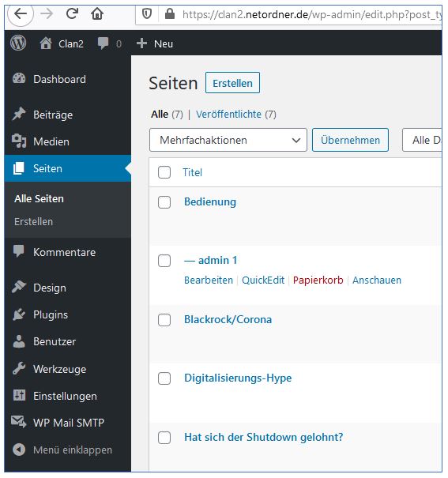This screenshot has width=448, height=478.
Task: Go to browser home page icon
Action: (x=97, y=13)
